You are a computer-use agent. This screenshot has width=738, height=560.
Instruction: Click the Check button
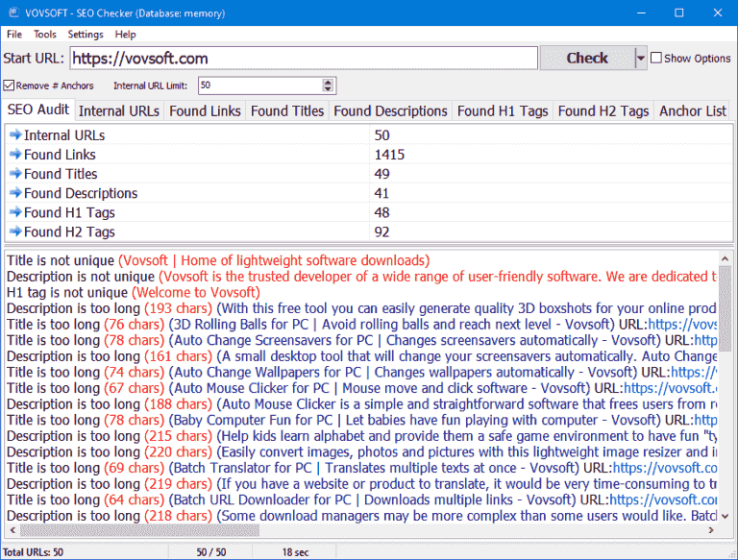[x=587, y=59]
